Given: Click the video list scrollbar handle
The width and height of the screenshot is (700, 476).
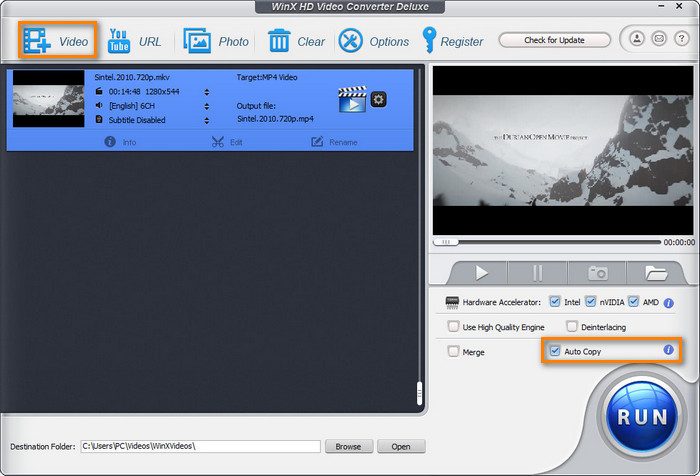Looking at the screenshot, I should point(419,393).
